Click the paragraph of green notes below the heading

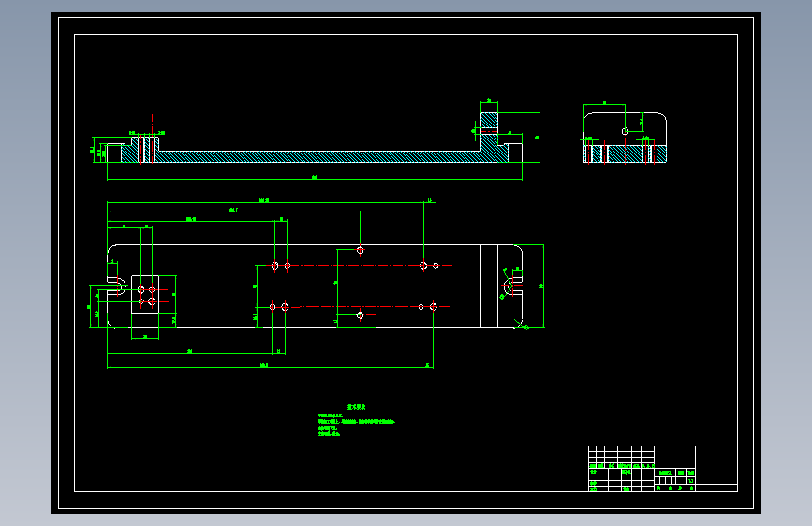pos(356,425)
